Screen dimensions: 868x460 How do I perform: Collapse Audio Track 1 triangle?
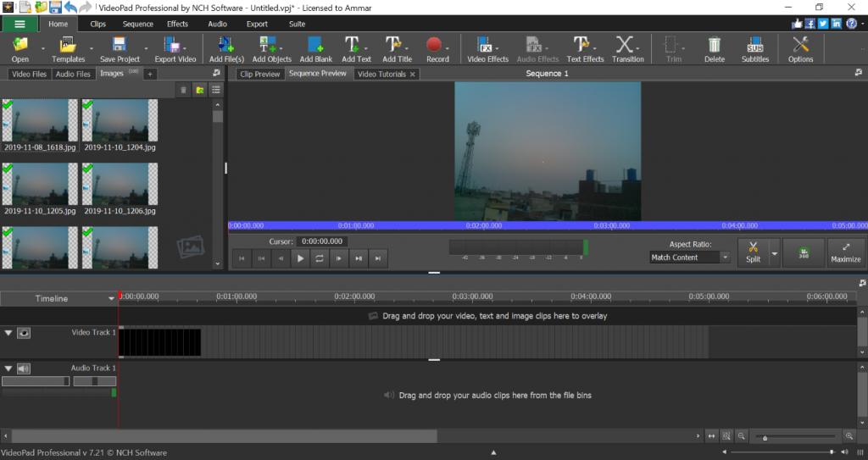[8, 369]
